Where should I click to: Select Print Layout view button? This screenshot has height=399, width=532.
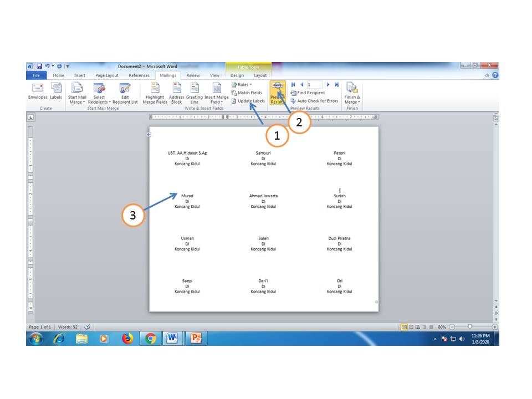click(x=404, y=327)
